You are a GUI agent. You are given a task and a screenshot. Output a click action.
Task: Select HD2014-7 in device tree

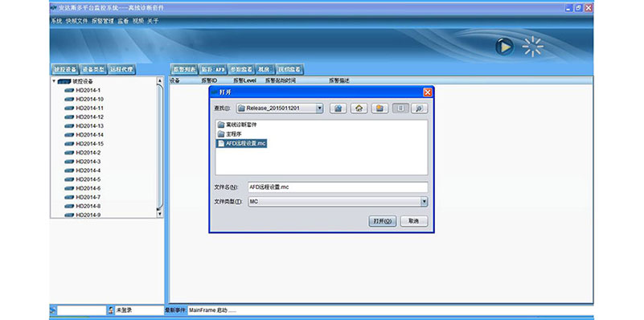point(88,197)
